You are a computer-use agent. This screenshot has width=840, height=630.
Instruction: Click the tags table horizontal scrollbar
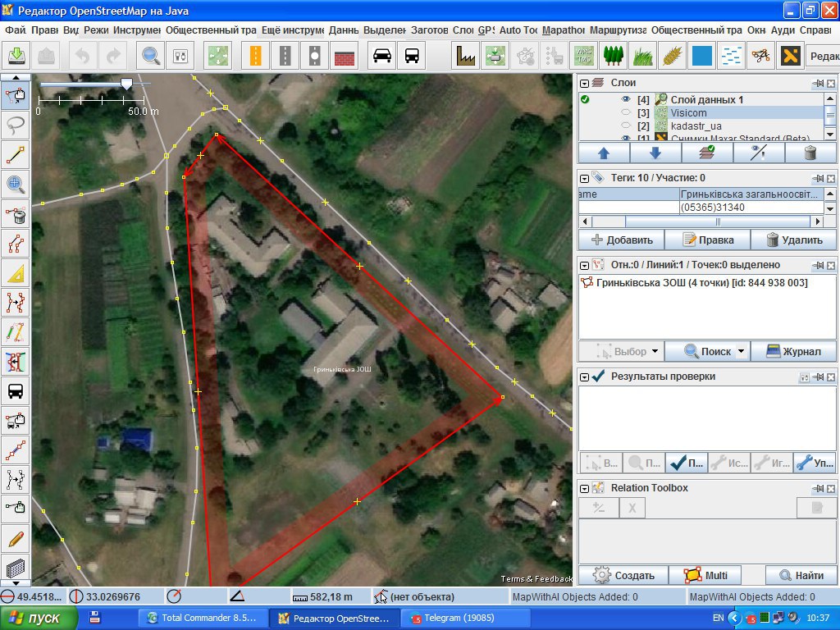tap(718, 221)
